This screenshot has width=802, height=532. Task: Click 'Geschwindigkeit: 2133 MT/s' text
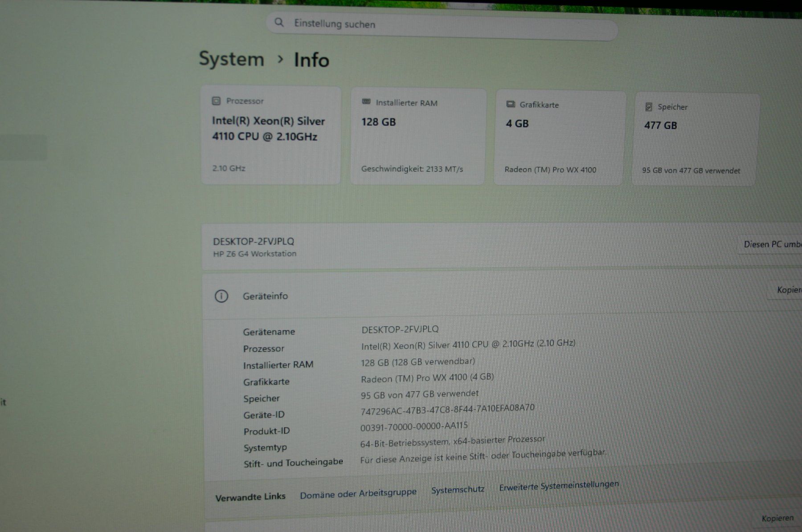pyautogui.click(x=412, y=169)
